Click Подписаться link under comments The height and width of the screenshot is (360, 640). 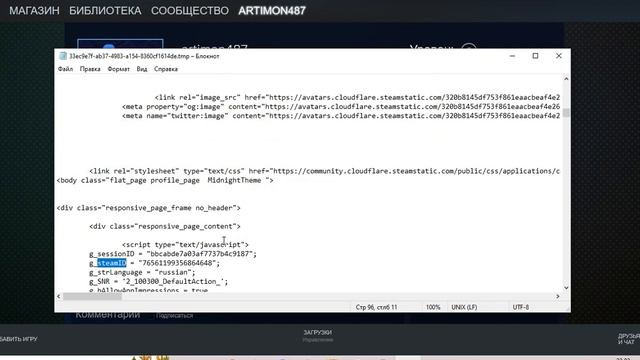(x=174, y=316)
